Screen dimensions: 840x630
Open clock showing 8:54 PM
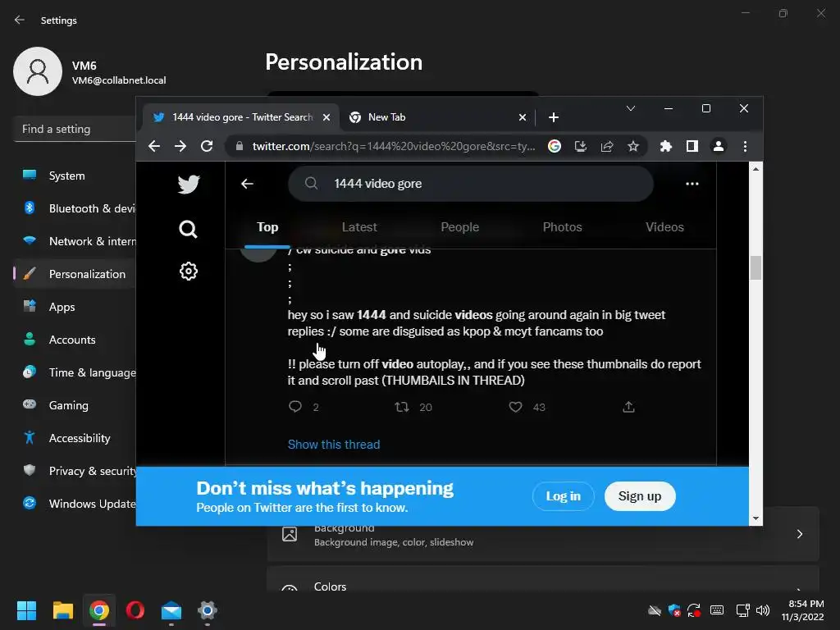click(x=802, y=610)
